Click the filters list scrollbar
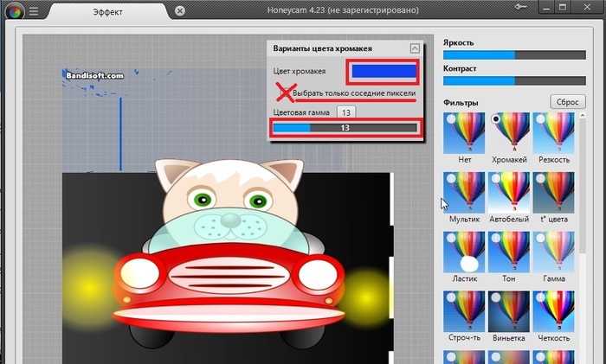The height and width of the screenshot is (364, 606). click(583, 185)
